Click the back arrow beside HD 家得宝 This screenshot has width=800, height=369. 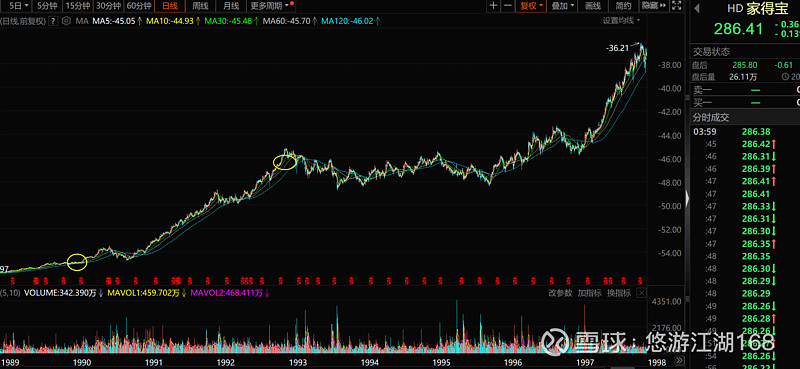(x=696, y=7)
